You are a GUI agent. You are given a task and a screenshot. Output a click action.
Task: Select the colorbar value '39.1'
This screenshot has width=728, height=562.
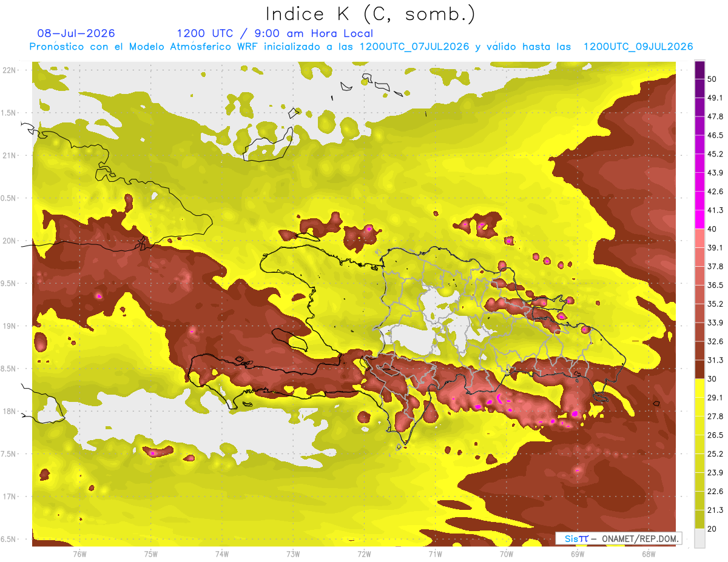pyautogui.click(x=715, y=247)
